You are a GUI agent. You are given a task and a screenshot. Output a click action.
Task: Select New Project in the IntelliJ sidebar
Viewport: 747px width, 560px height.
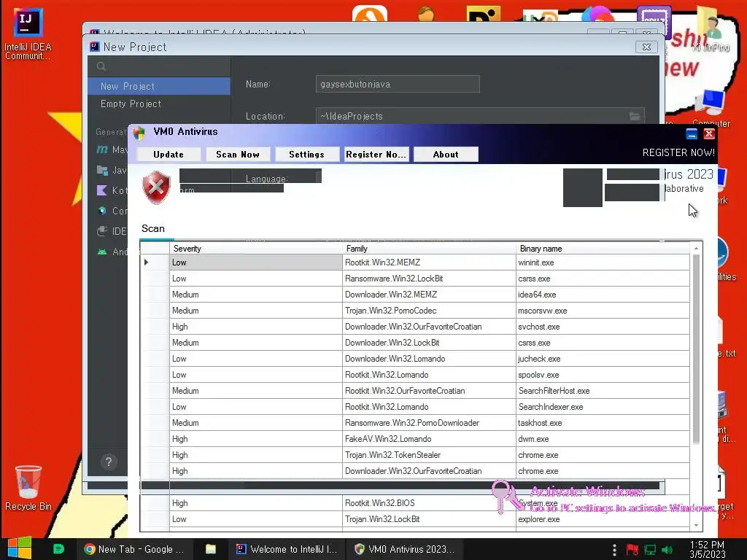(158, 86)
